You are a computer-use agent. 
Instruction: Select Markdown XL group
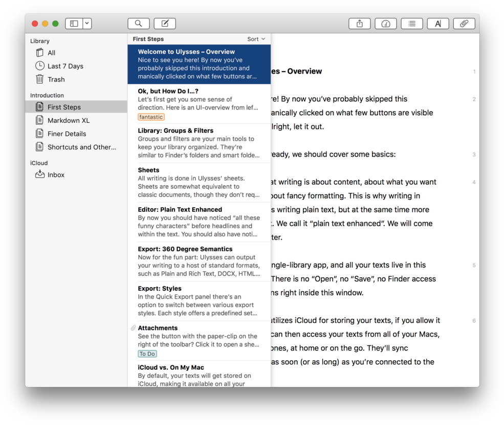(76, 121)
